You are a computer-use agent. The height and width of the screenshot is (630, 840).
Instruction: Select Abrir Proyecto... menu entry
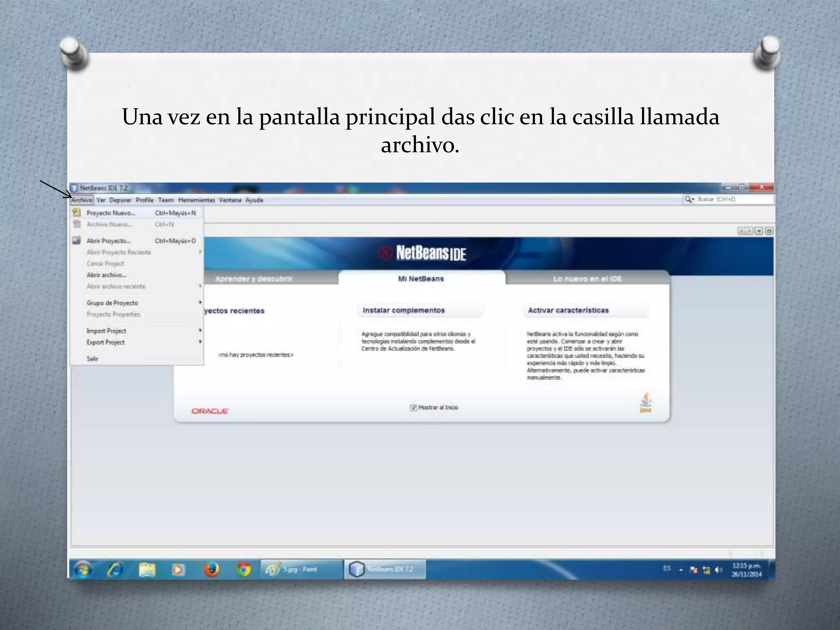pos(137,241)
